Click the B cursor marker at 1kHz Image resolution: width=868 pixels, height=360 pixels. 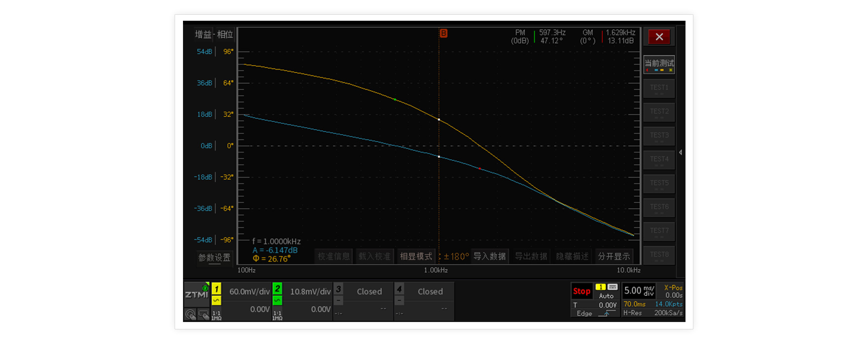pyautogui.click(x=443, y=33)
